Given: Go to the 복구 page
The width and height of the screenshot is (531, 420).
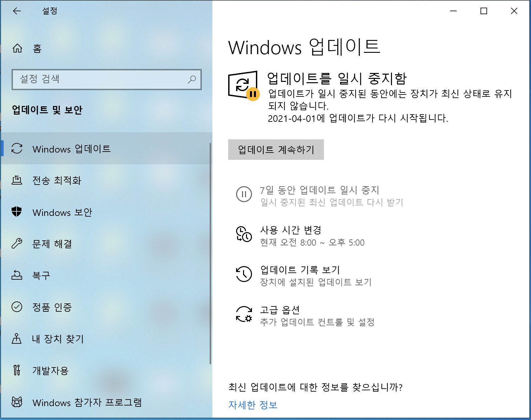Looking at the screenshot, I should 106,275.
